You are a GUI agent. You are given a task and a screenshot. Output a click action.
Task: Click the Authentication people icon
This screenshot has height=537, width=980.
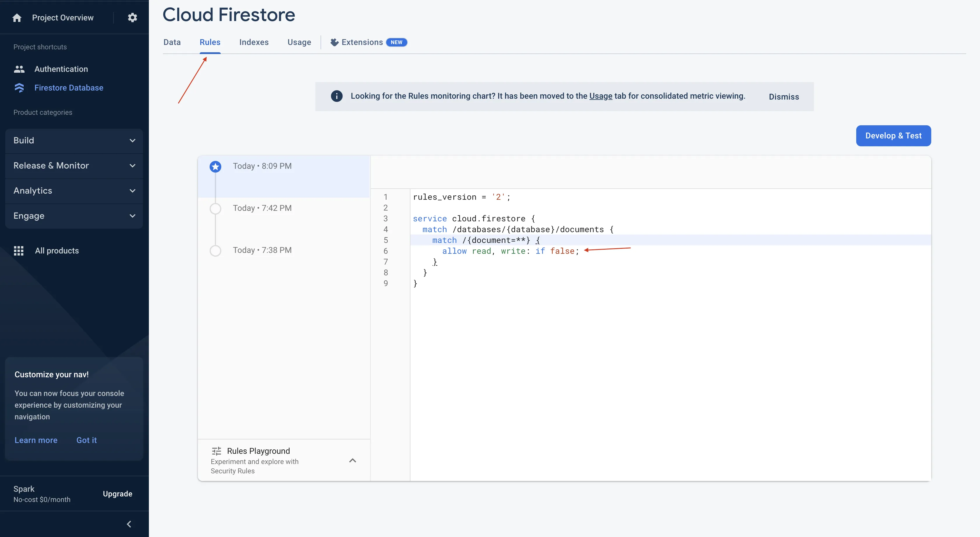[x=19, y=69]
